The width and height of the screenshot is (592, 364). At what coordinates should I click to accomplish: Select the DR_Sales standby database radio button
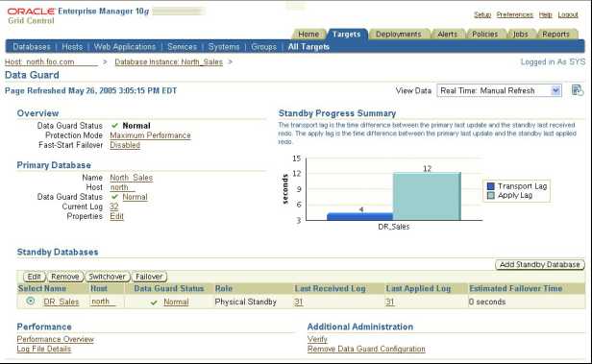(31, 301)
